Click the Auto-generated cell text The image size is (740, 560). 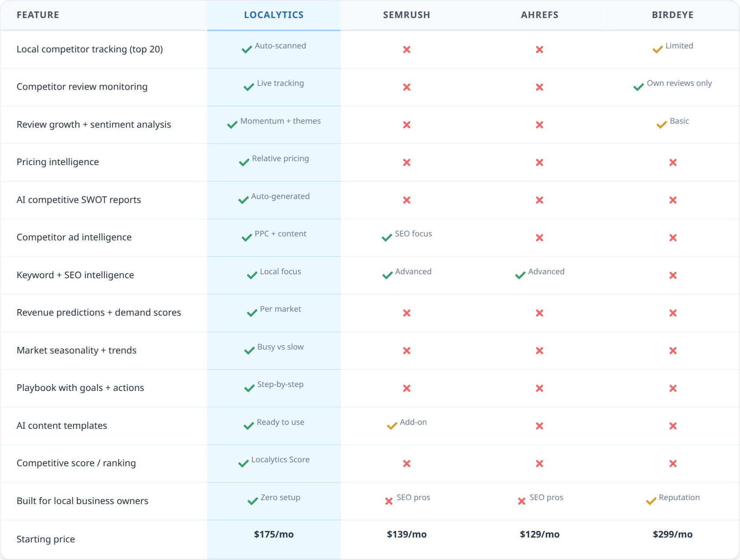281,196
